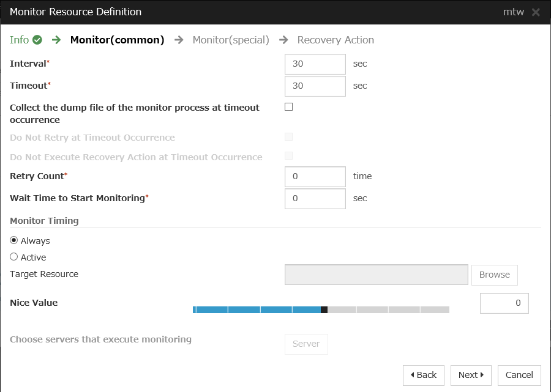Go to the Info wizard step

pos(20,40)
